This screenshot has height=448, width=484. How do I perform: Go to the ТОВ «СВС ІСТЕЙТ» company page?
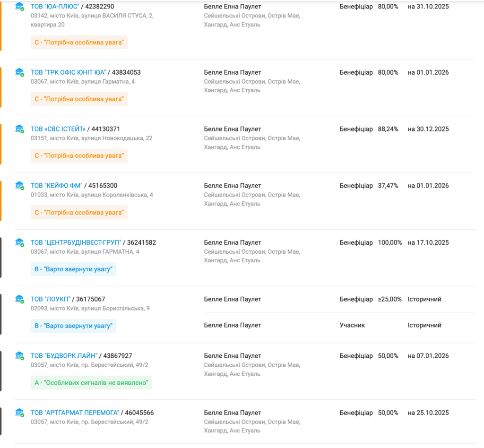point(58,129)
